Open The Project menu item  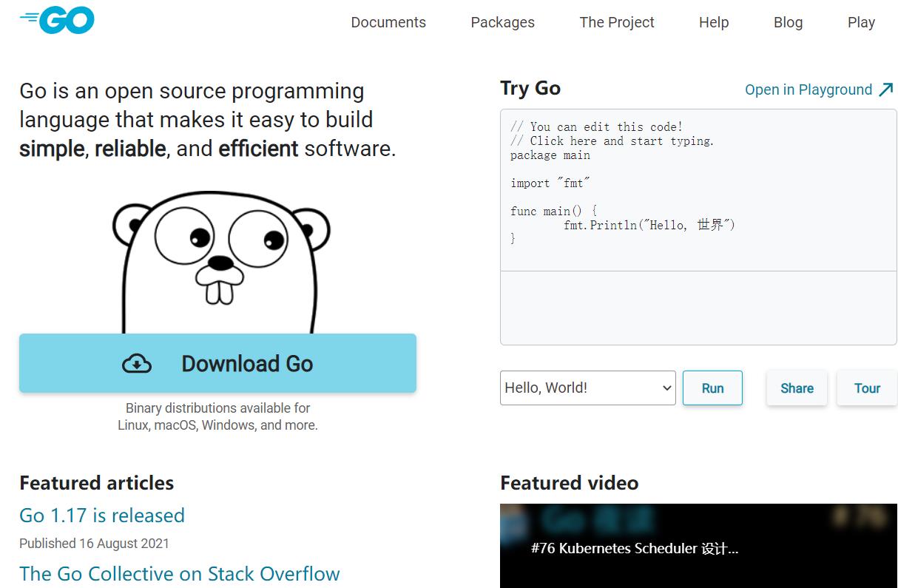617,22
